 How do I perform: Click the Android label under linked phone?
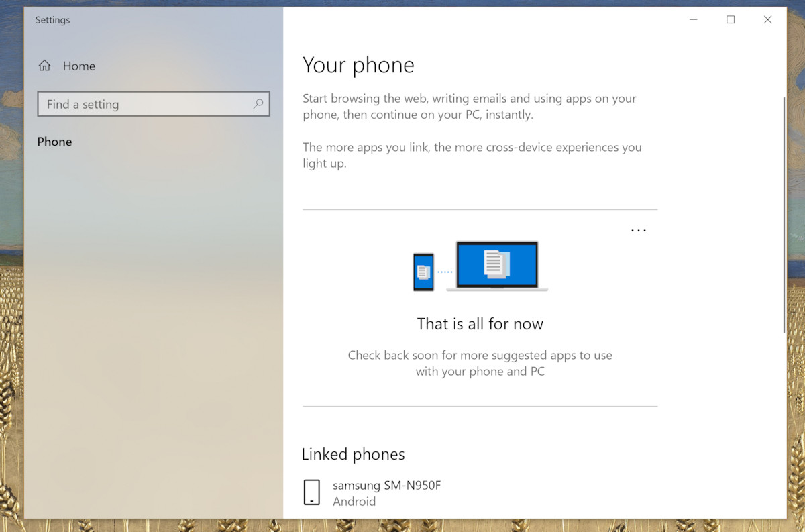click(354, 502)
